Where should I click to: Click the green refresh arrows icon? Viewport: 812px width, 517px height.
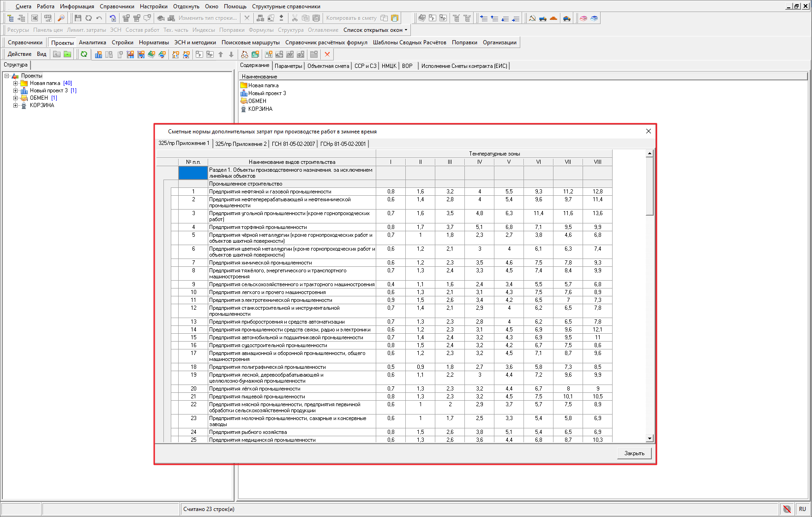[x=84, y=54]
